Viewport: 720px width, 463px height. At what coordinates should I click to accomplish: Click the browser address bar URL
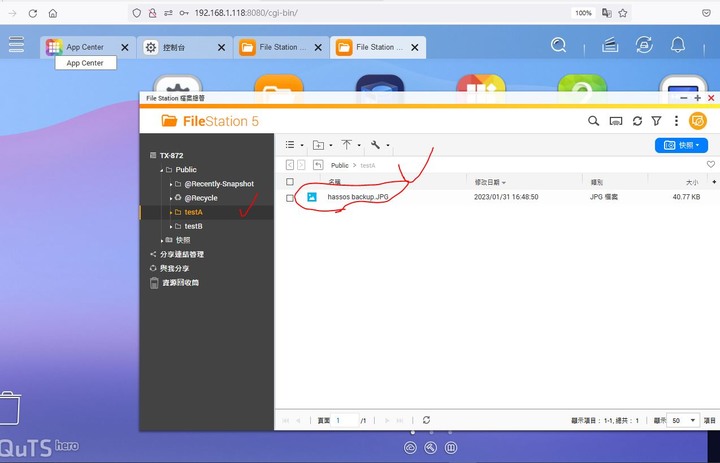click(246, 13)
